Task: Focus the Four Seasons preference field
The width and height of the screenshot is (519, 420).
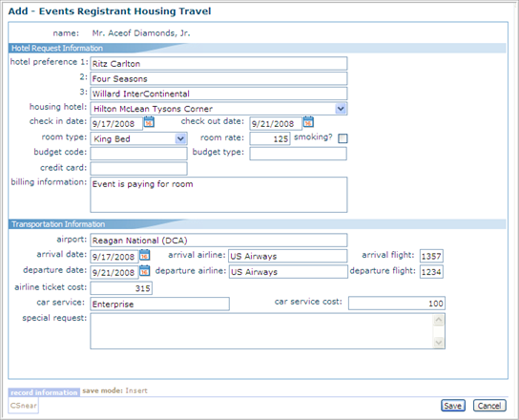Action: [218, 78]
